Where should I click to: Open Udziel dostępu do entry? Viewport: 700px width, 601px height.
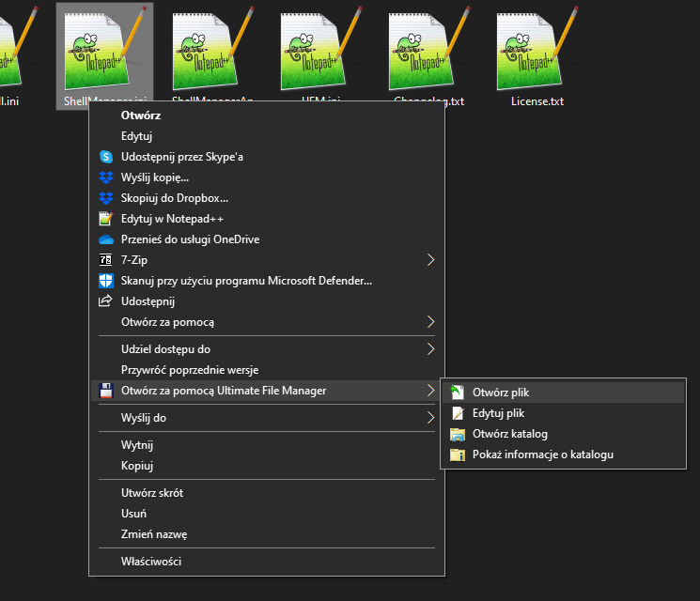[x=267, y=349]
